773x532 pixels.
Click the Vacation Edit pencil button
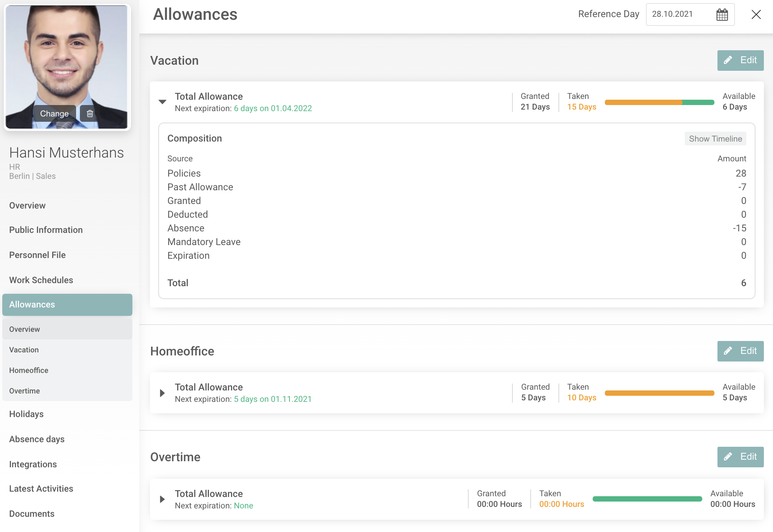coord(740,60)
